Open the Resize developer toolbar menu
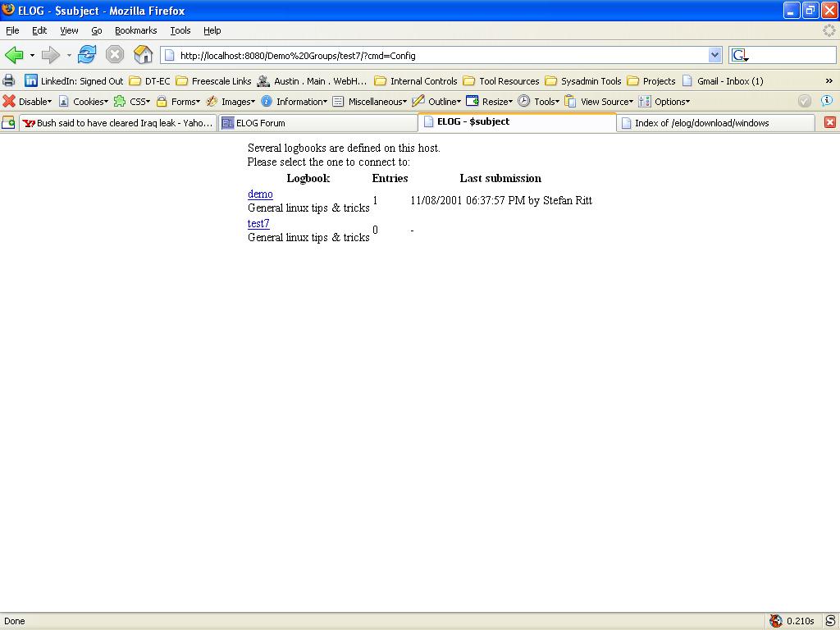This screenshot has width=840, height=630. [x=489, y=101]
